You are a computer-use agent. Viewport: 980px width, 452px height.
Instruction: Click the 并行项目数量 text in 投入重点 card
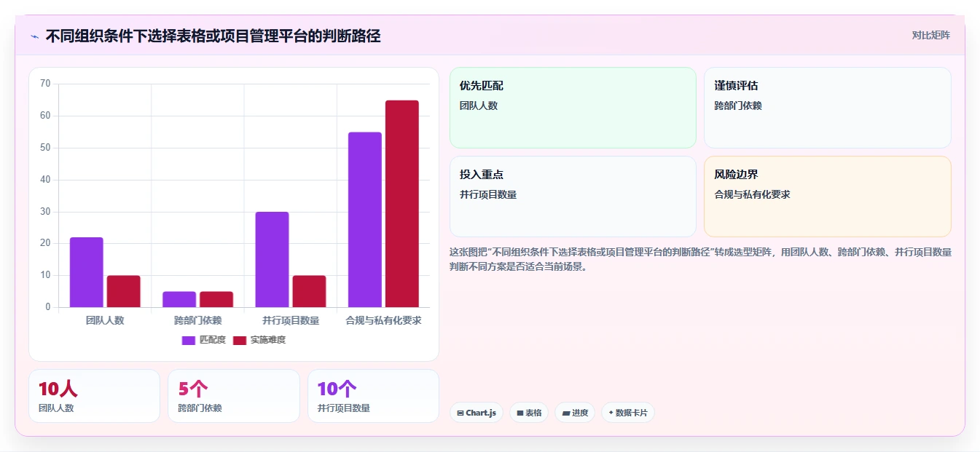click(x=488, y=194)
